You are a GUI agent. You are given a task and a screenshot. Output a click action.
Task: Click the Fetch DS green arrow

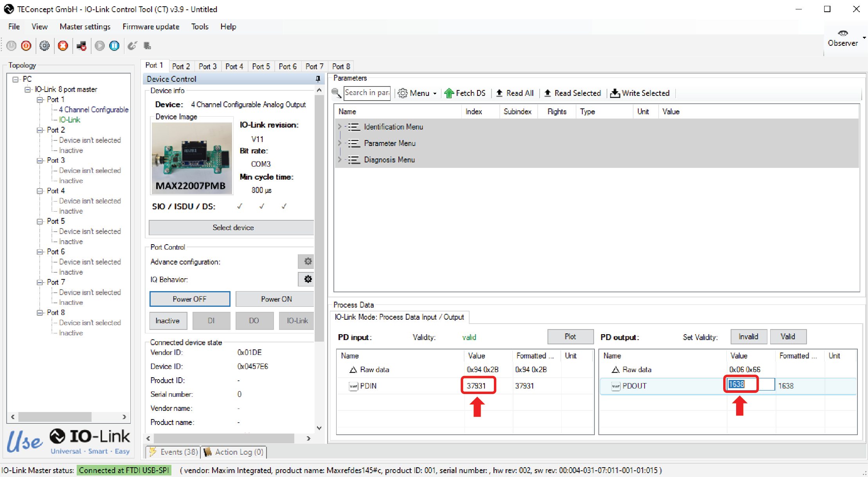449,93
